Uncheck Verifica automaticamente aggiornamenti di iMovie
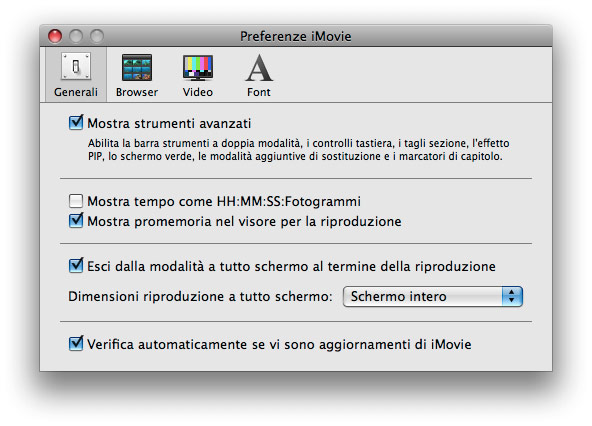Viewport: 592px width, 426px height. click(x=76, y=344)
